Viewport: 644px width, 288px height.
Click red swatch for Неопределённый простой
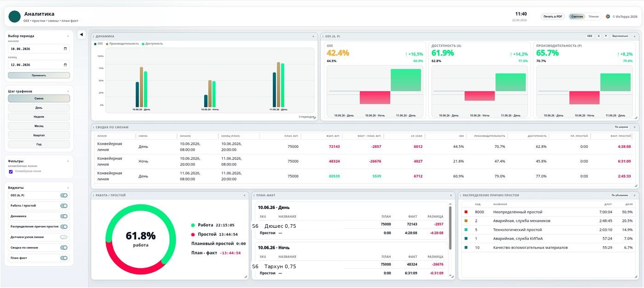pos(466,212)
